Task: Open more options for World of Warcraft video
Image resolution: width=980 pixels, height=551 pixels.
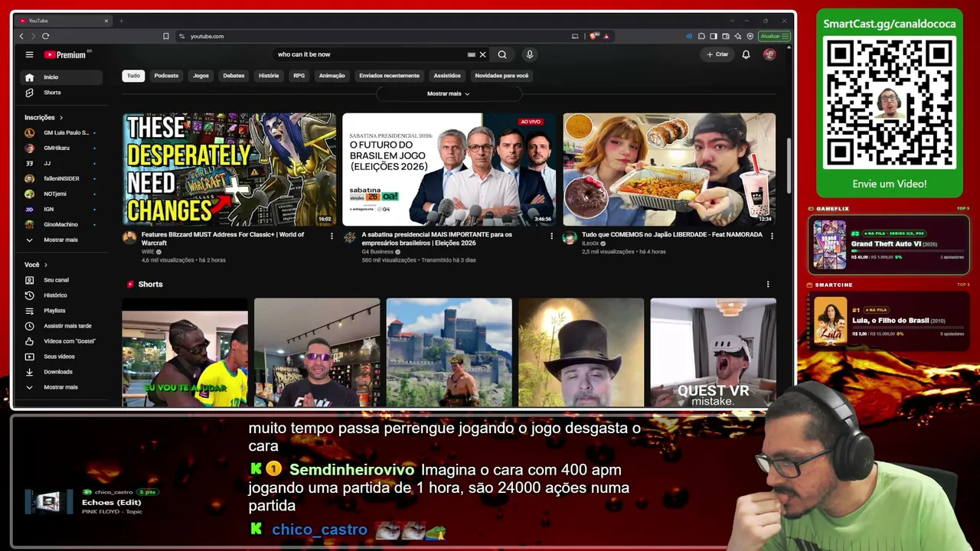Action: 332,236
